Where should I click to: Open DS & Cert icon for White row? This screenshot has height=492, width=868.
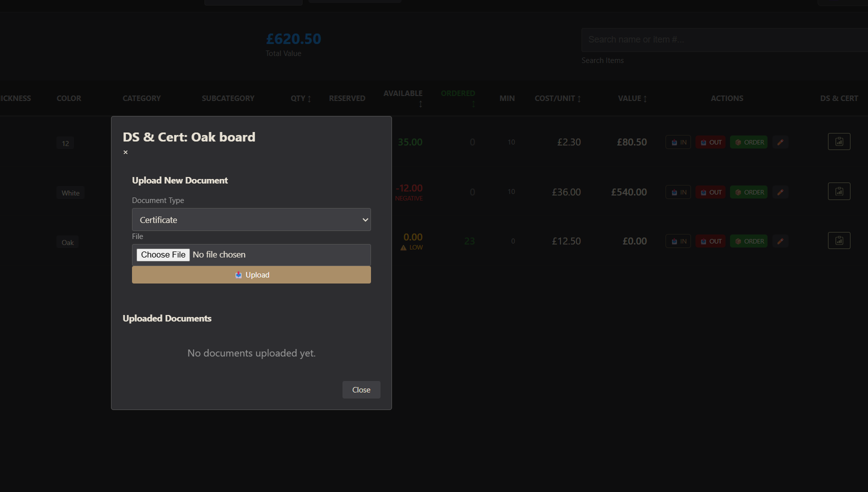[x=839, y=191]
